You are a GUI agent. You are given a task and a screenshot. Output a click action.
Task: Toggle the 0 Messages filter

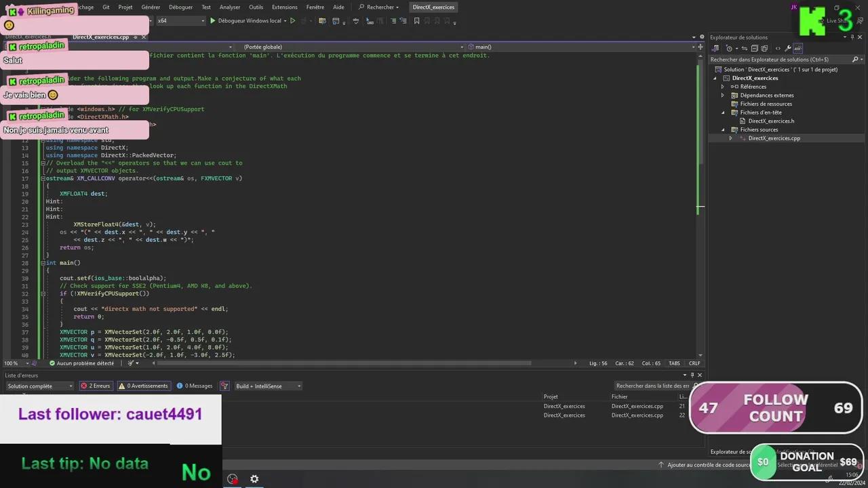pyautogui.click(x=195, y=386)
